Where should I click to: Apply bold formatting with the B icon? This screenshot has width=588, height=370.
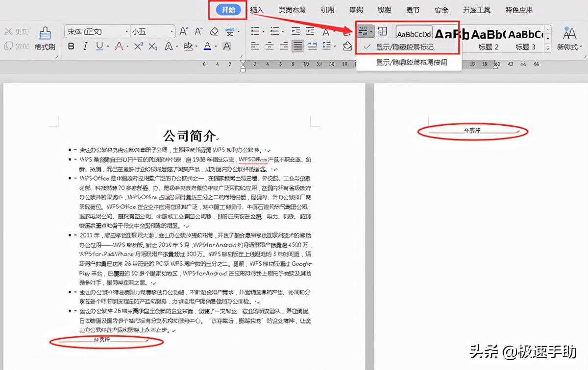[x=71, y=46]
